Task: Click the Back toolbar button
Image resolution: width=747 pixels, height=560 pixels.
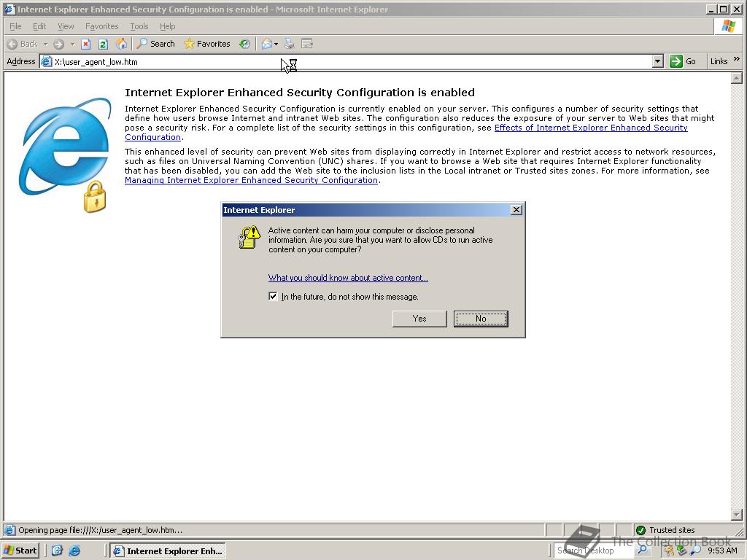Action: click(x=23, y=44)
